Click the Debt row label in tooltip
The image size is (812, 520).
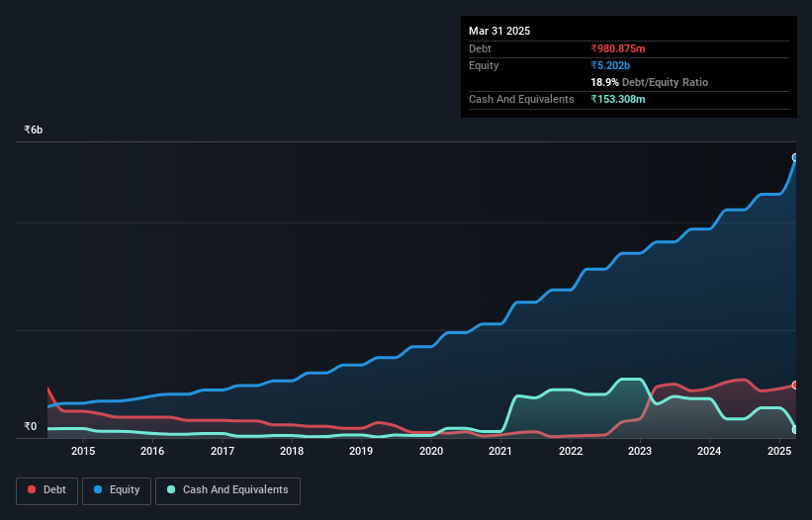[480, 48]
